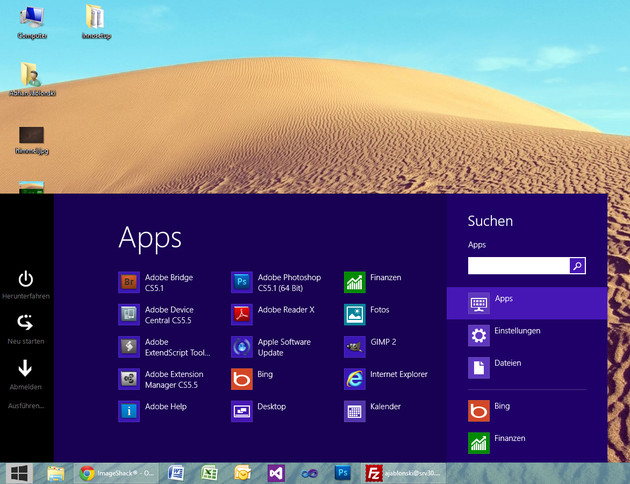
Task: Click the infinity-symbol taskbar icon
Action: click(309, 474)
